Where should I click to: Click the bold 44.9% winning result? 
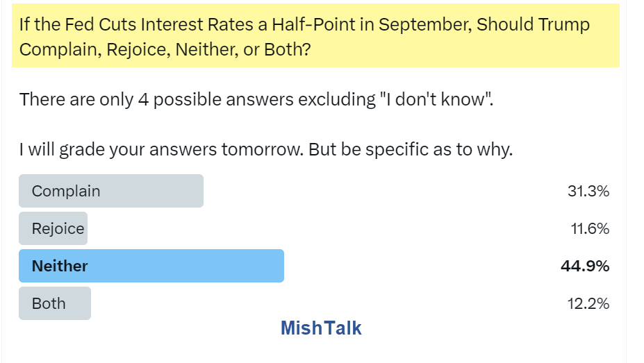click(x=585, y=267)
